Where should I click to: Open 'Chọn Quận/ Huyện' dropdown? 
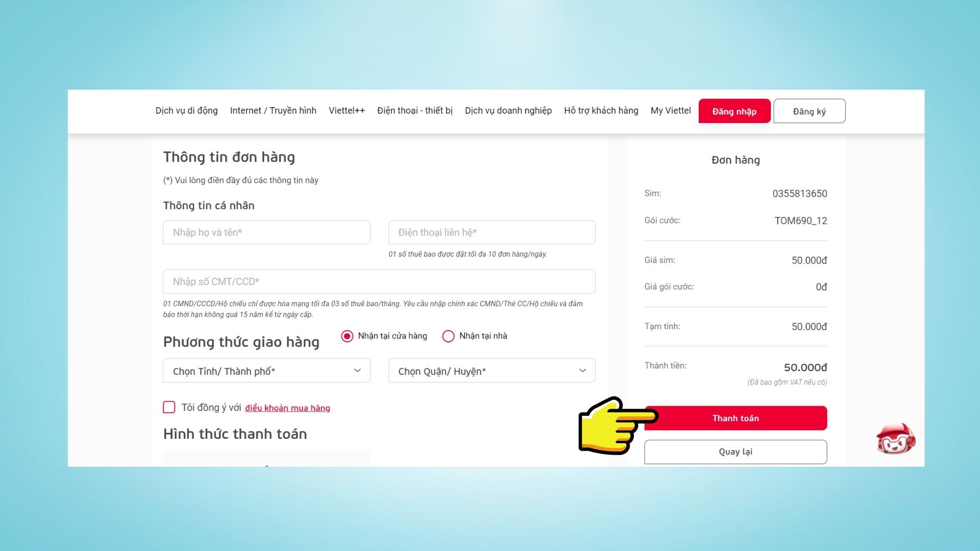point(492,371)
